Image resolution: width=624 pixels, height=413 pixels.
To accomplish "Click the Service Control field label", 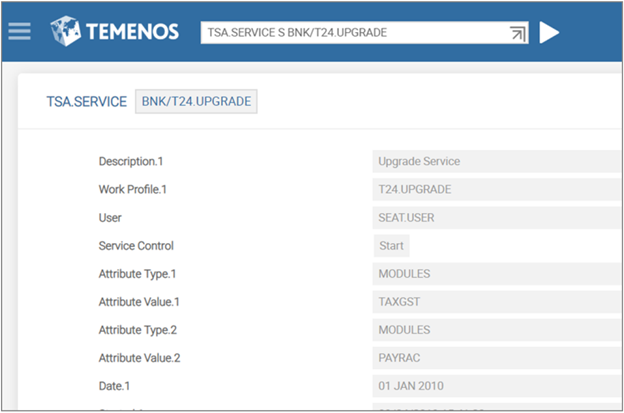I will [x=136, y=246].
